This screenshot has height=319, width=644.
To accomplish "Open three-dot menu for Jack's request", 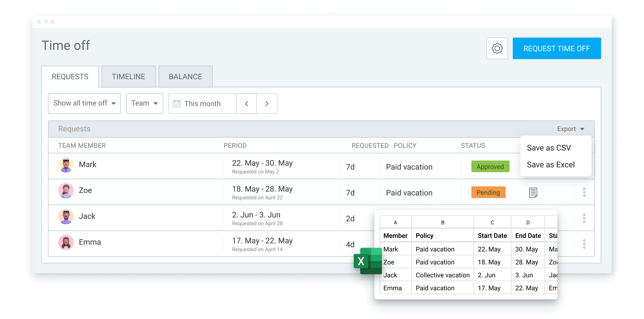I will click(x=584, y=218).
